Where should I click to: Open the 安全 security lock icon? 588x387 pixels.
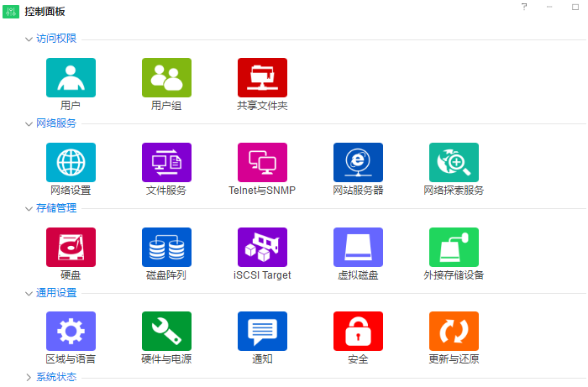pyautogui.click(x=358, y=332)
